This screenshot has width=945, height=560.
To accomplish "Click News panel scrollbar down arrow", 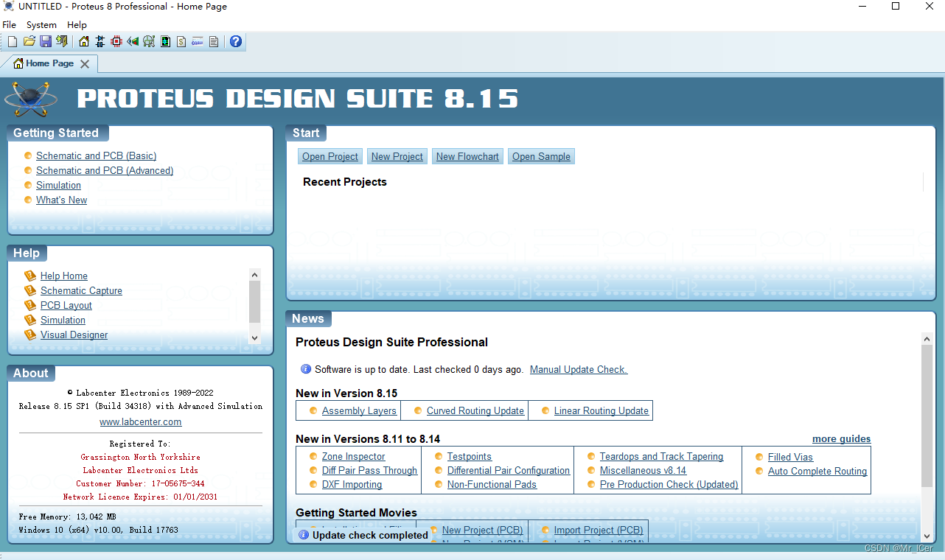I will click(927, 536).
